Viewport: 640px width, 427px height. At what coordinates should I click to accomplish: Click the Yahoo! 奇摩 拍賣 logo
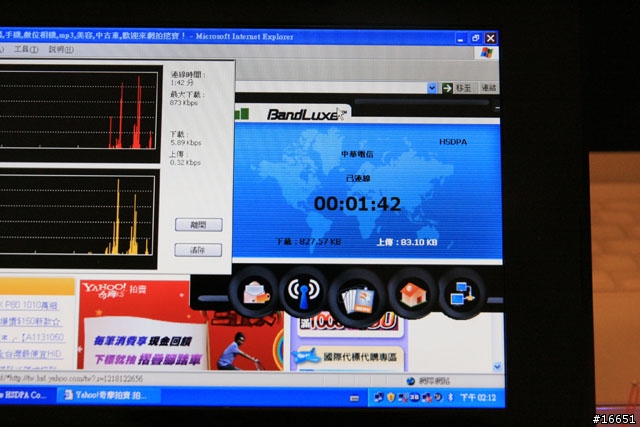(115, 291)
